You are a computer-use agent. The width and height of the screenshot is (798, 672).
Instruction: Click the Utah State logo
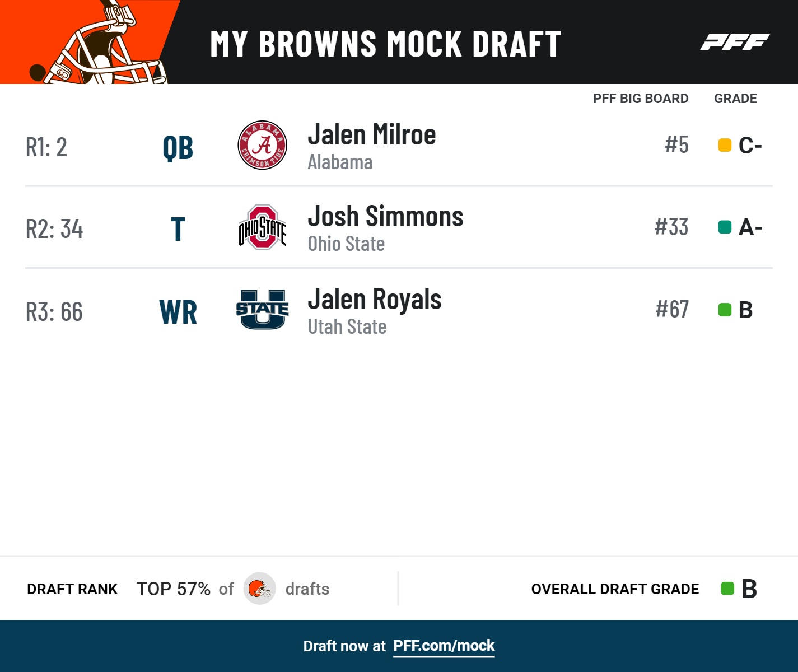click(262, 309)
